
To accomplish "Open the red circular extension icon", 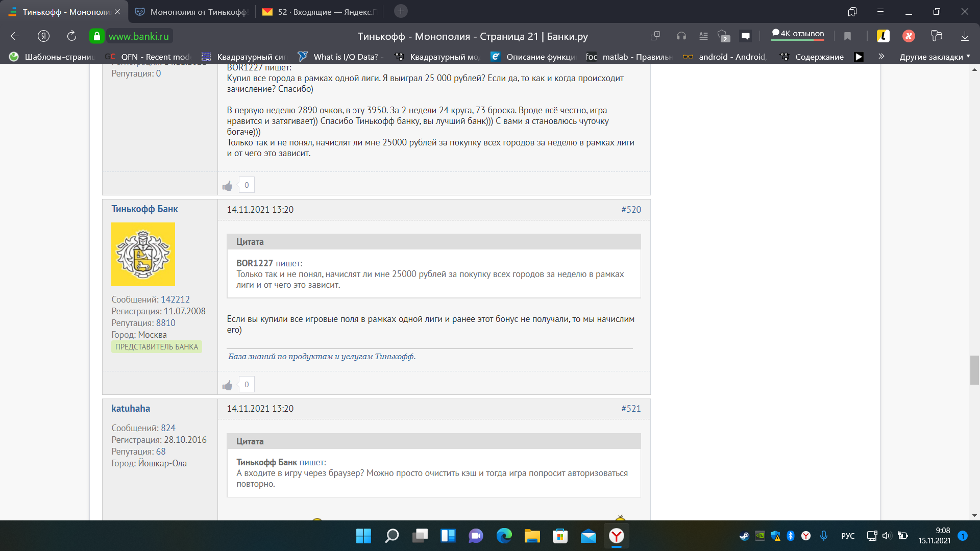I will click(909, 36).
